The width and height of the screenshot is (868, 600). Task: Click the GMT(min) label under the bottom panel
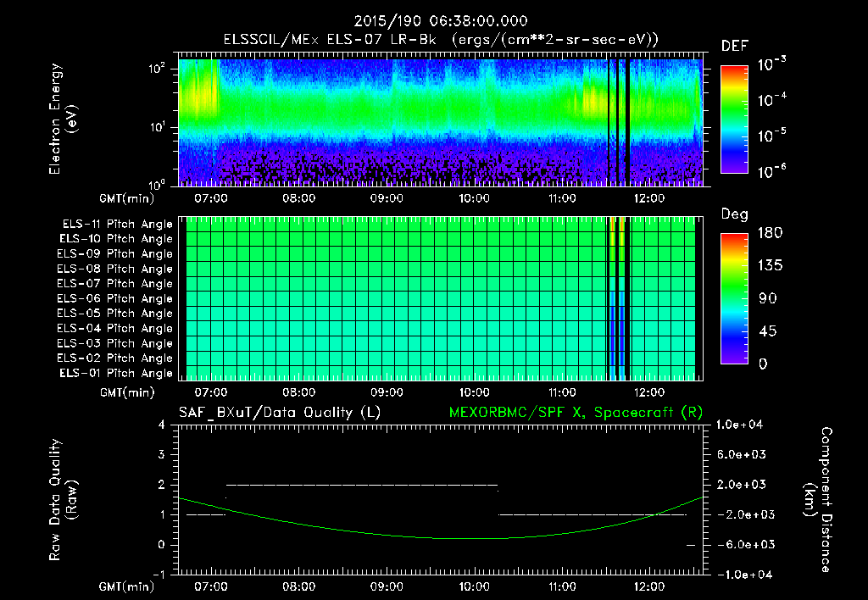pyautogui.click(x=127, y=586)
